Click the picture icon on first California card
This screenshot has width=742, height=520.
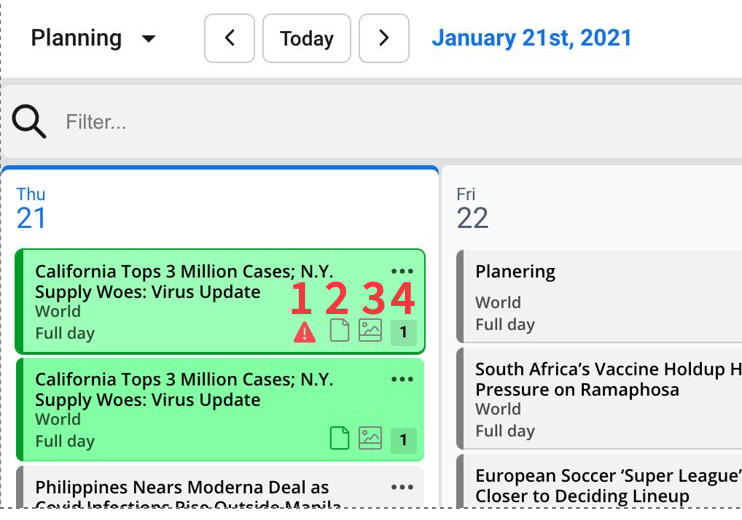click(370, 331)
